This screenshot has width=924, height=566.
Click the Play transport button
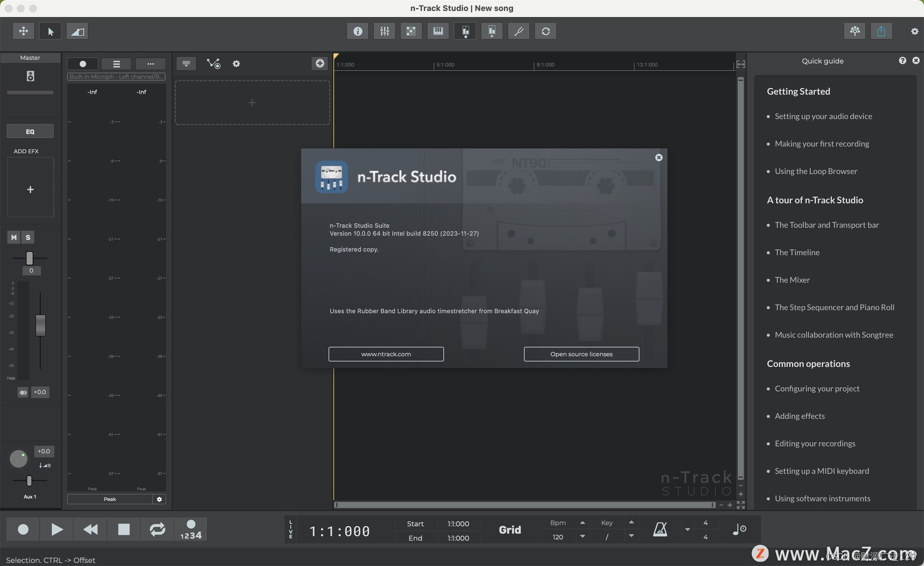56,529
